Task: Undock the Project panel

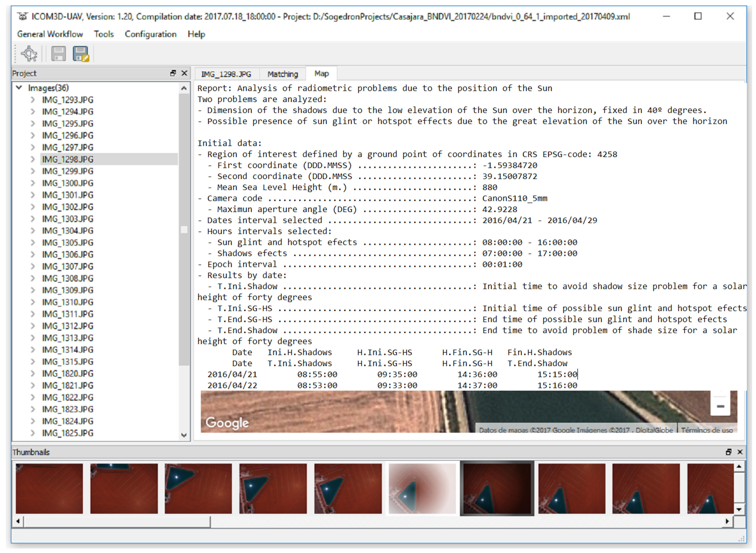Action: coord(173,73)
